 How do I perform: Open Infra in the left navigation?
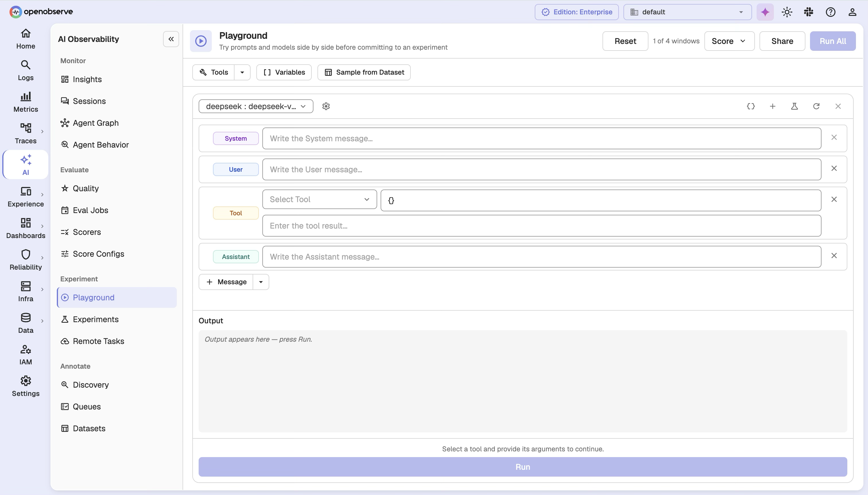tap(26, 292)
